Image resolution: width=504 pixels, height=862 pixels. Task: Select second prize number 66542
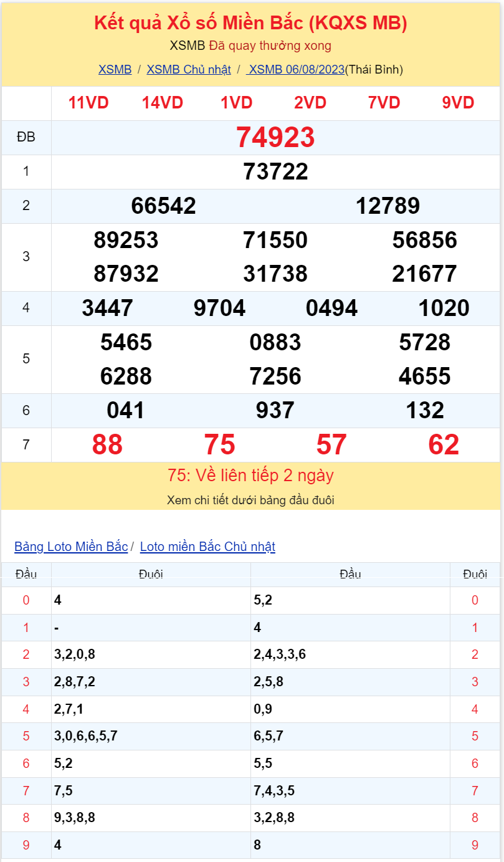pyautogui.click(x=163, y=206)
